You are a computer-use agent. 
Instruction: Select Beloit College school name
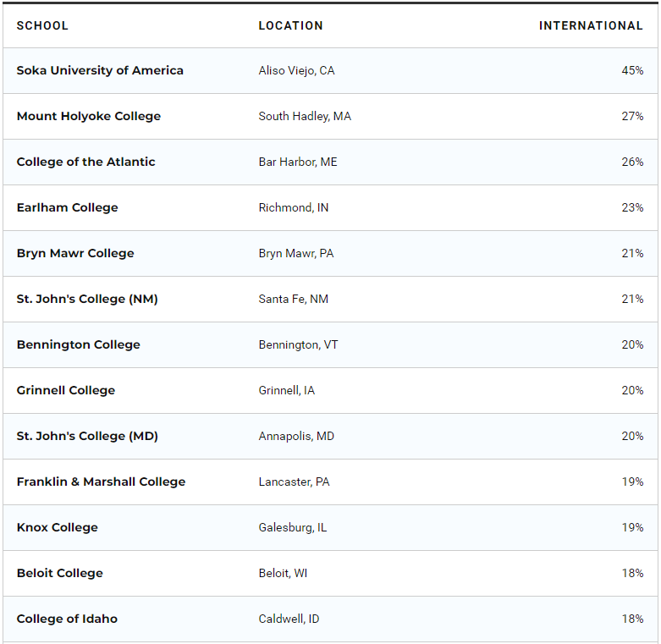tap(59, 573)
